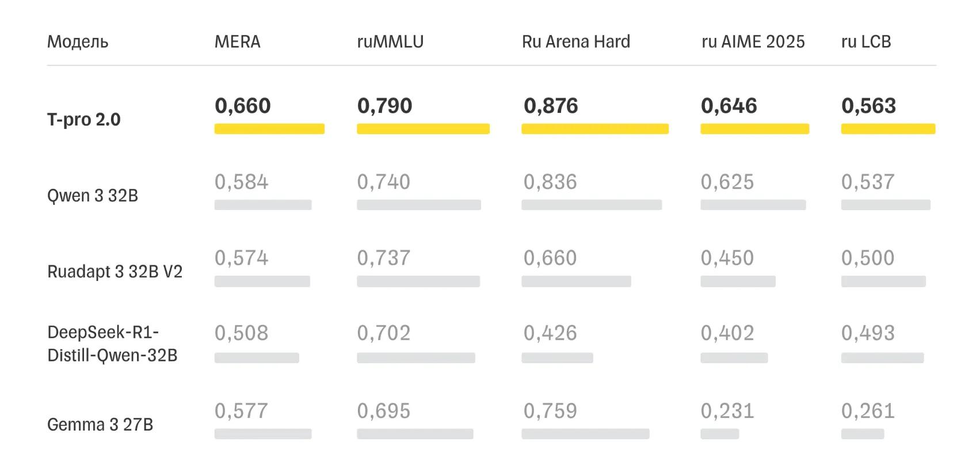
Task: Click the short gray bar under 0,261
Action: (863, 434)
